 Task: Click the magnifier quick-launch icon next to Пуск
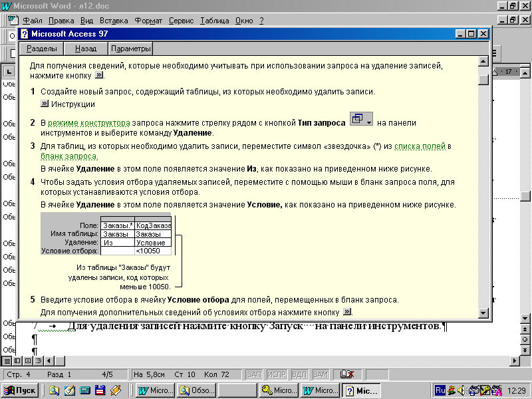[54, 390]
